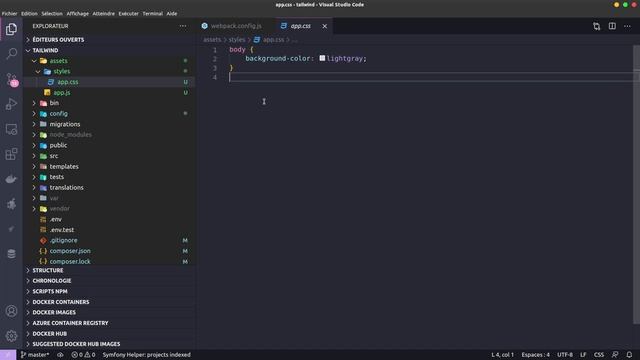The image size is (640, 360).
Task: Open the Search view in activity bar
Action: pos(11,53)
